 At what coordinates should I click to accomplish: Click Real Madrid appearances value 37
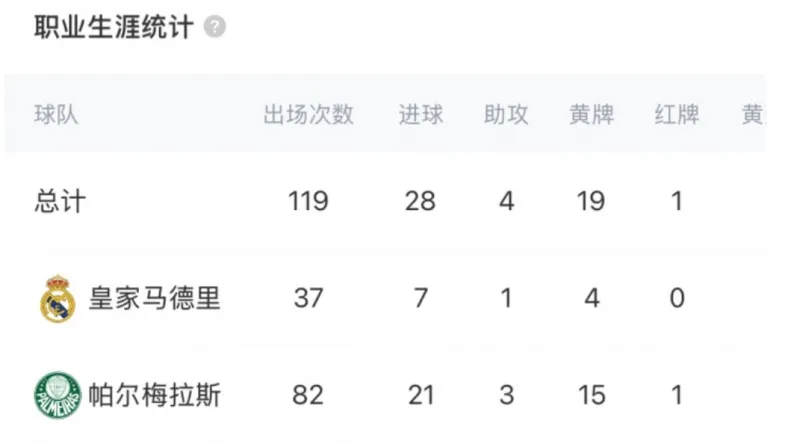click(308, 299)
